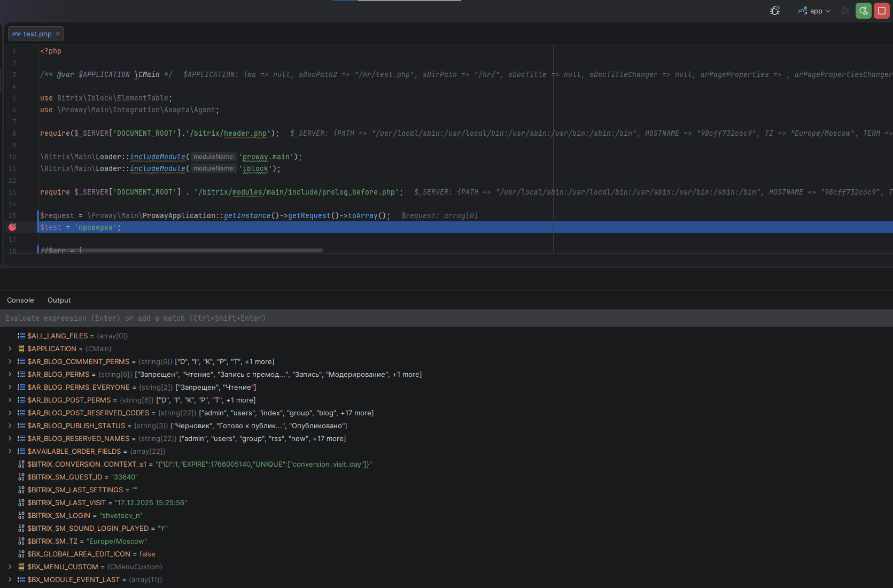Toggle listening for PHP debug connections
Image resolution: width=893 pixels, height=588 pixels.
[x=775, y=11]
